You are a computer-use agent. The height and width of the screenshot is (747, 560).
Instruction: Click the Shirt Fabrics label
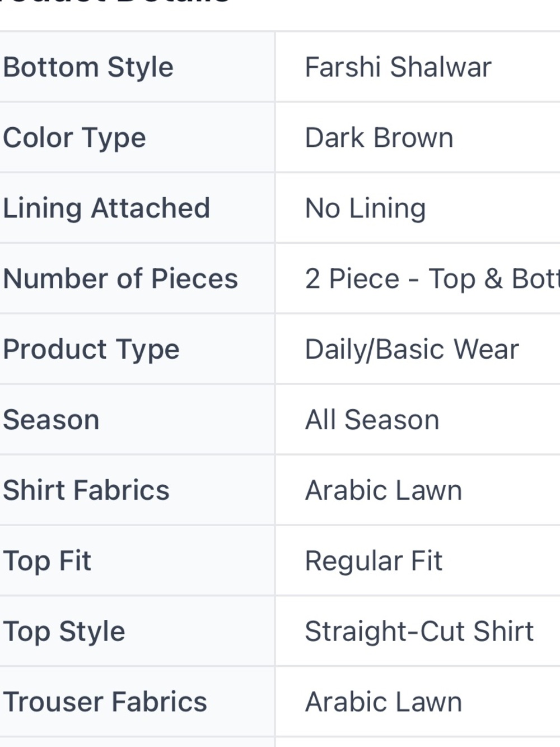pos(86,490)
